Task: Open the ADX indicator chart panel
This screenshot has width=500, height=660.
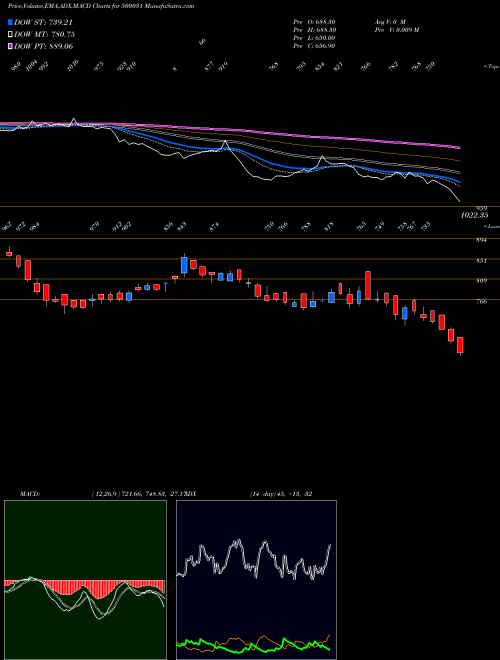Action: (256, 580)
